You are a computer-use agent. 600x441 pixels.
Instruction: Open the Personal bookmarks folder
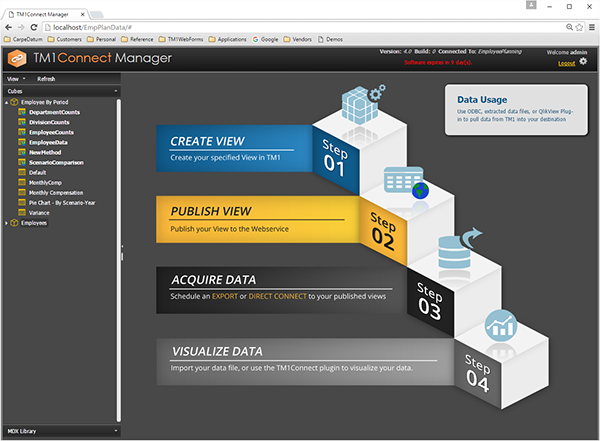point(101,39)
